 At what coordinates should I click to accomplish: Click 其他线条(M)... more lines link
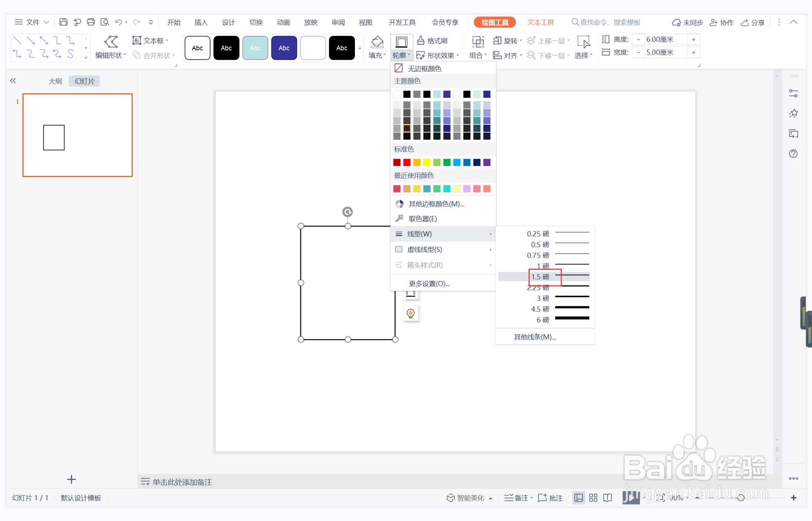pos(535,337)
